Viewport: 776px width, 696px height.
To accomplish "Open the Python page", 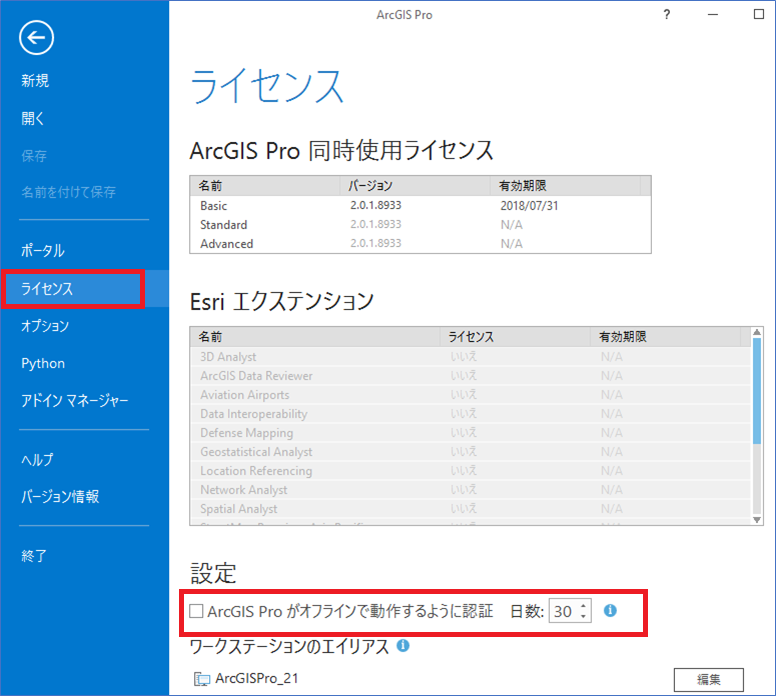I will point(43,363).
